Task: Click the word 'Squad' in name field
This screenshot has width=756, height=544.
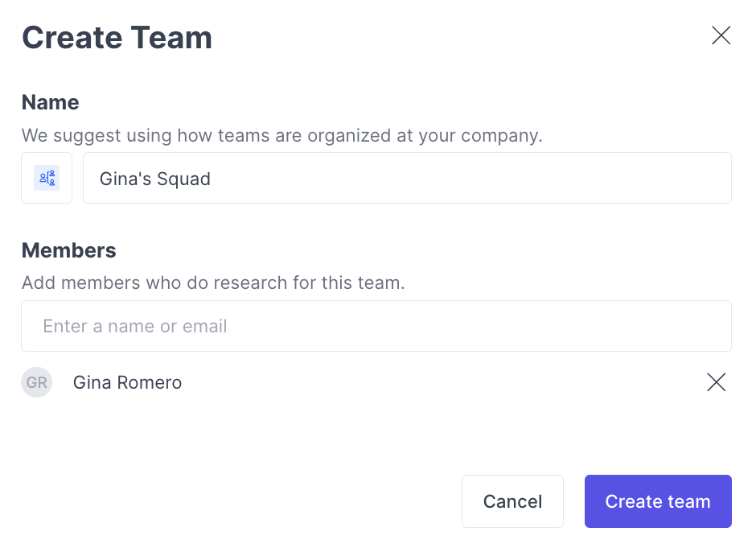Action: (x=183, y=179)
